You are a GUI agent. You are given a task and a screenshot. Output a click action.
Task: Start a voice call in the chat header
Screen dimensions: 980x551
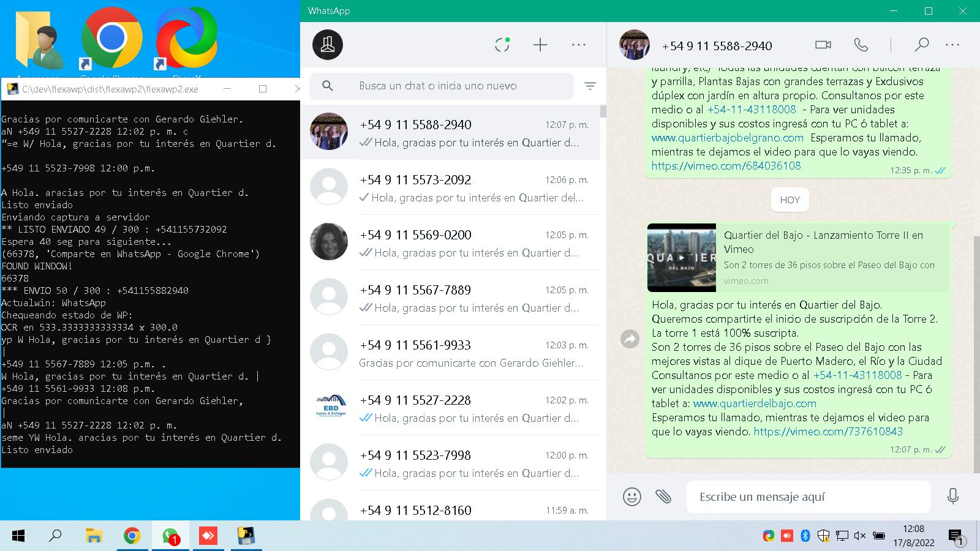[861, 45]
